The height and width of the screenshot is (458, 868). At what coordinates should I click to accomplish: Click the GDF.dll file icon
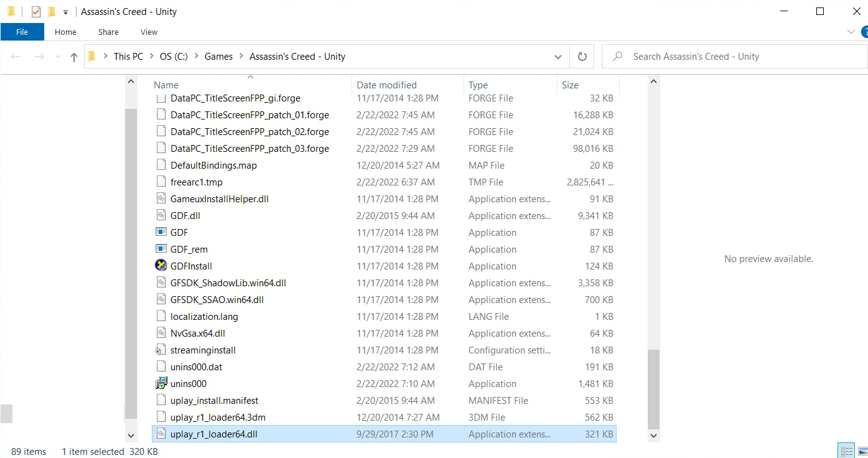coord(161,215)
